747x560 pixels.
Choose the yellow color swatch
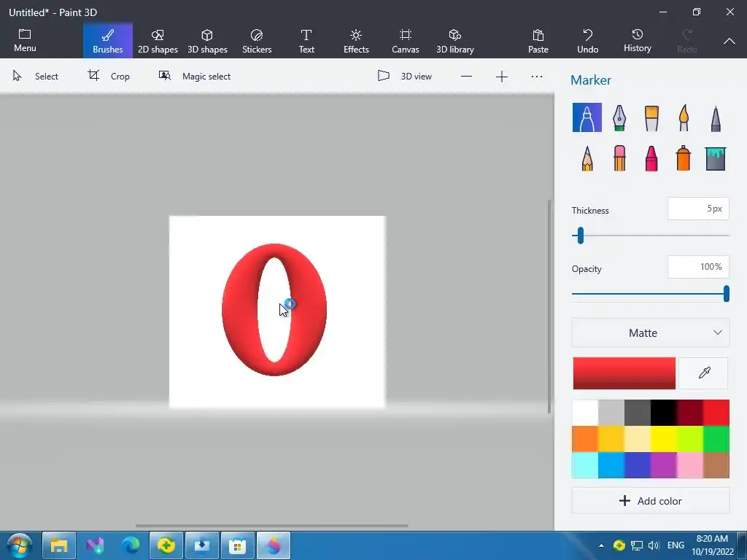pyautogui.click(x=664, y=439)
